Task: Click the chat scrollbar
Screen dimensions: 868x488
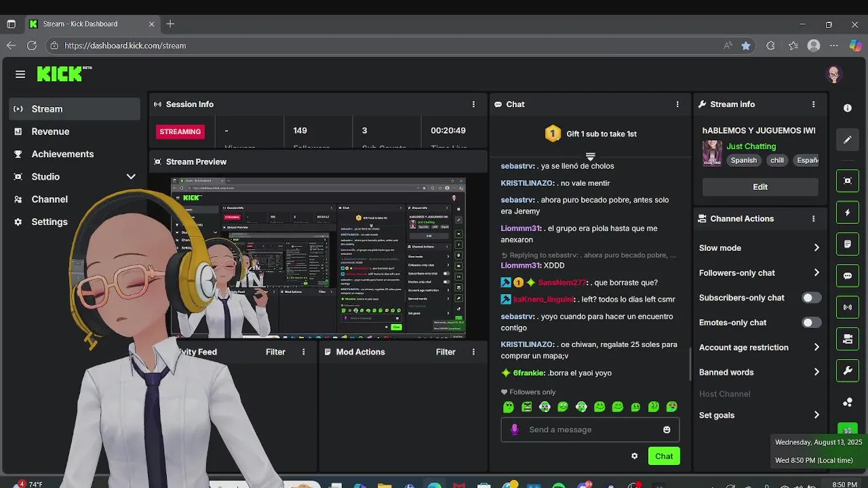Action: pyautogui.click(x=690, y=364)
